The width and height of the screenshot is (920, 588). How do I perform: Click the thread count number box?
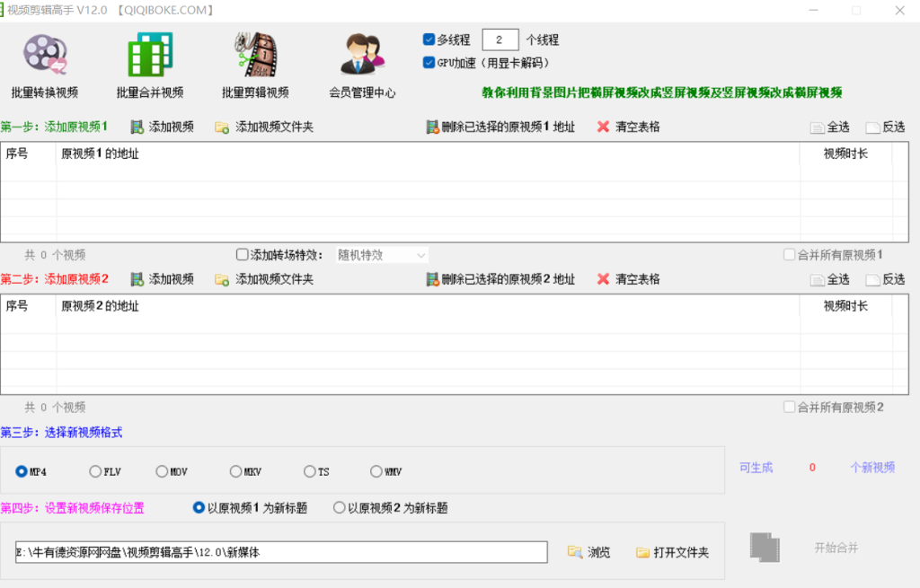tap(500, 39)
